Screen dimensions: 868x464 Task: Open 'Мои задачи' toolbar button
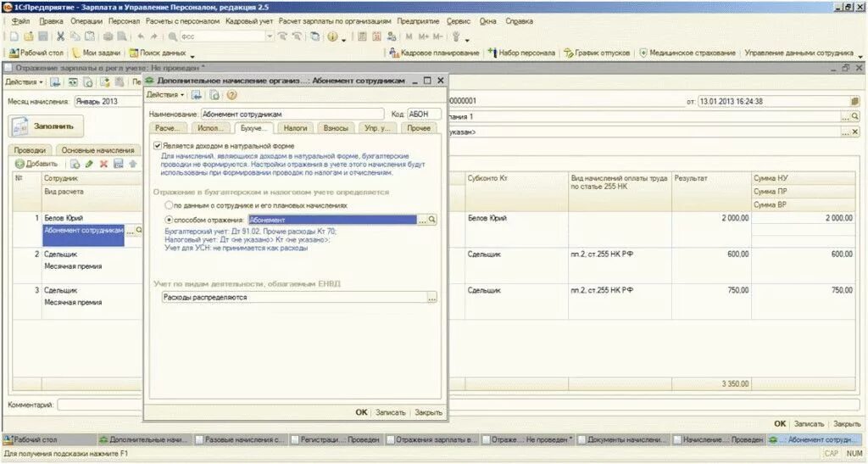[97, 53]
